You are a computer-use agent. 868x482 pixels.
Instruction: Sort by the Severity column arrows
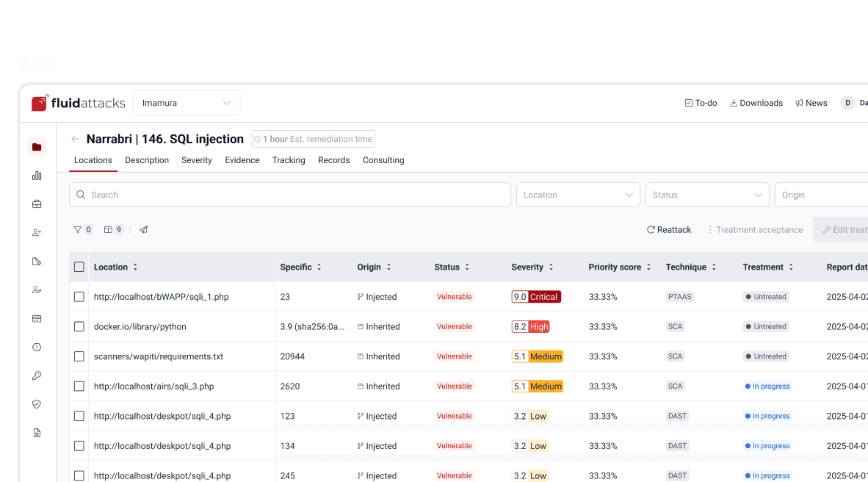(x=551, y=267)
